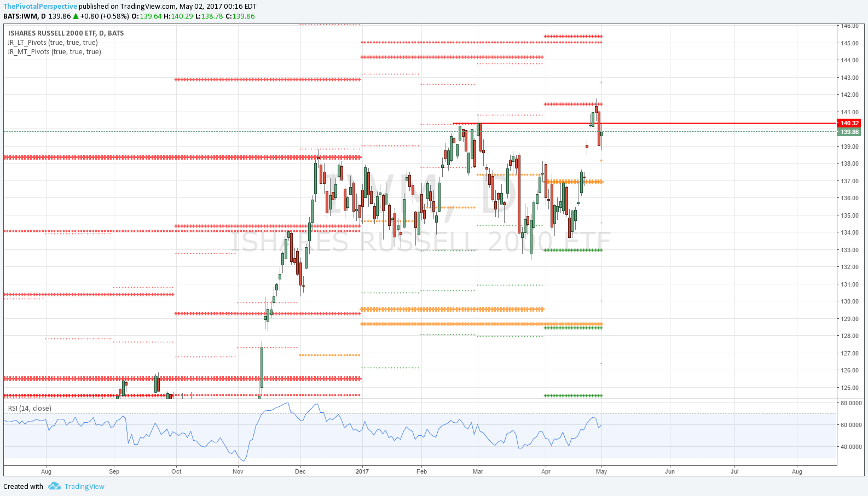868x496 pixels.
Task: Click the green 139.86 current price label
Action: [849, 132]
